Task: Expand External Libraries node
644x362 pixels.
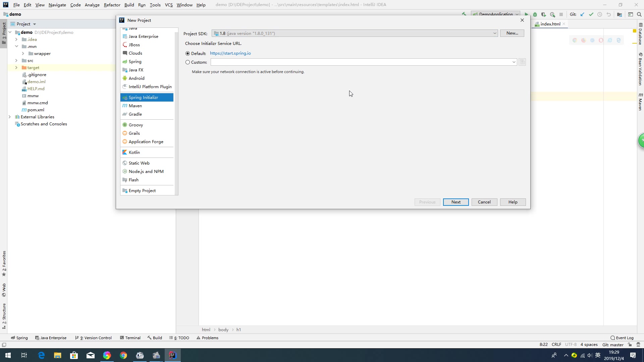Action: [x=10, y=117]
